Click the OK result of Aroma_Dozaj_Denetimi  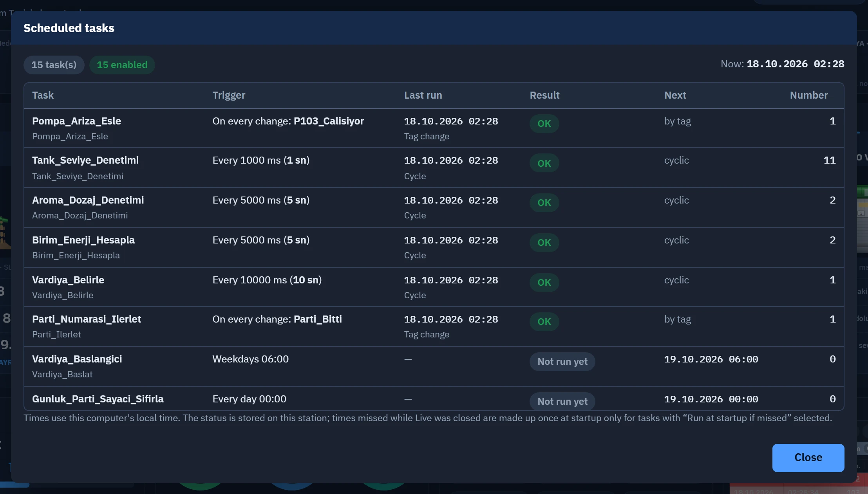click(544, 202)
